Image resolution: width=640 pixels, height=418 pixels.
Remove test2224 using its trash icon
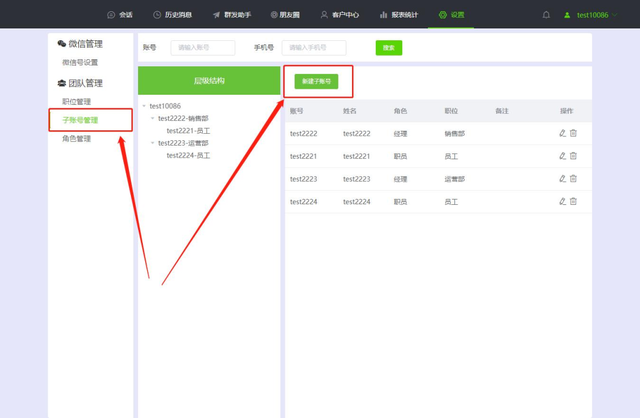click(x=573, y=201)
